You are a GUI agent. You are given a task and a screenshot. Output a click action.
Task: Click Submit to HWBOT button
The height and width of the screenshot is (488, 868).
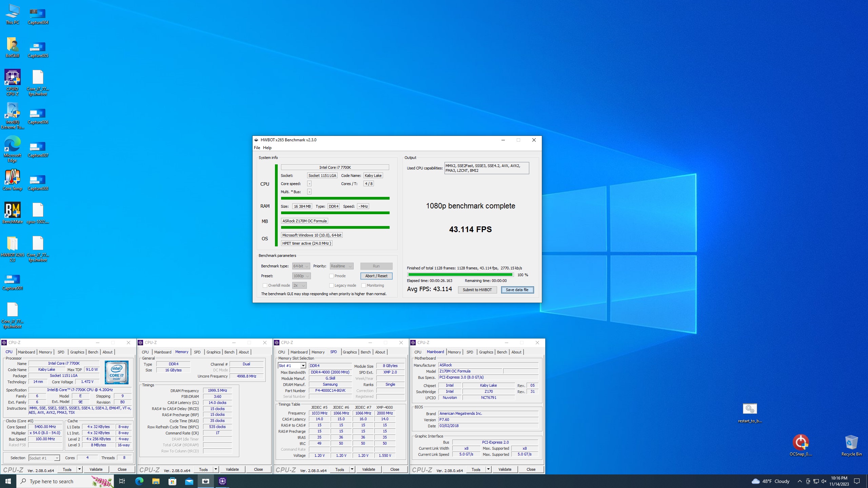477,290
